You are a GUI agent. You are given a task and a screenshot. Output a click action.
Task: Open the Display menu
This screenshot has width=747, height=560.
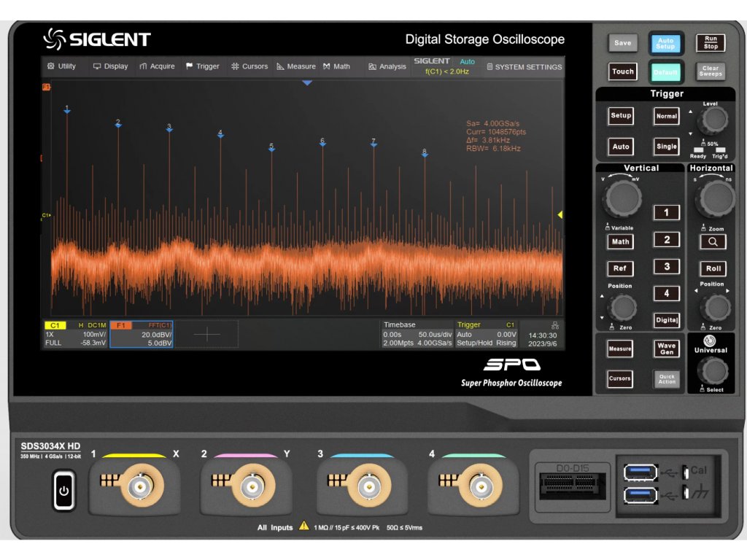coord(111,66)
